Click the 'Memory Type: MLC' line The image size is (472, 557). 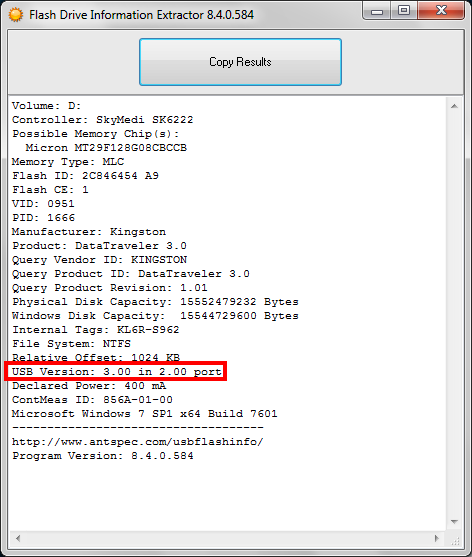click(x=68, y=162)
